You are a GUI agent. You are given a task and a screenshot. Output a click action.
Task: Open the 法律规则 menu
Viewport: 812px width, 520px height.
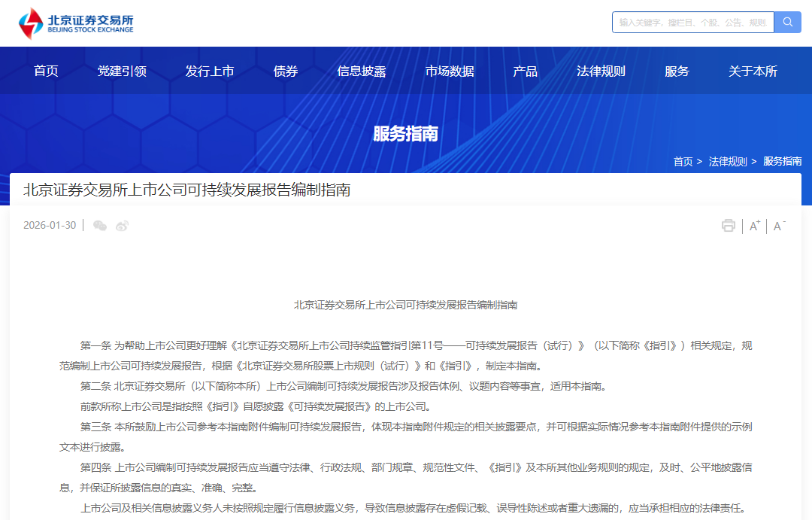point(601,71)
